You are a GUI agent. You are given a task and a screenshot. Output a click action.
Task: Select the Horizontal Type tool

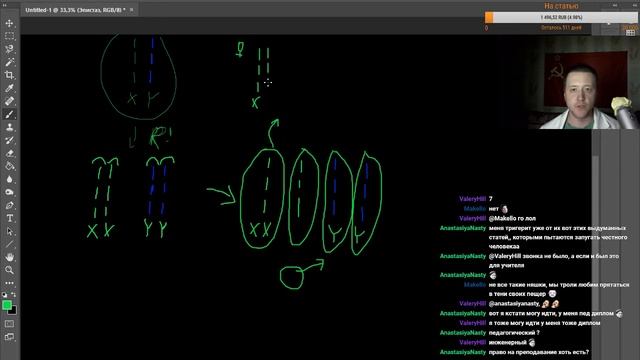(9, 218)
